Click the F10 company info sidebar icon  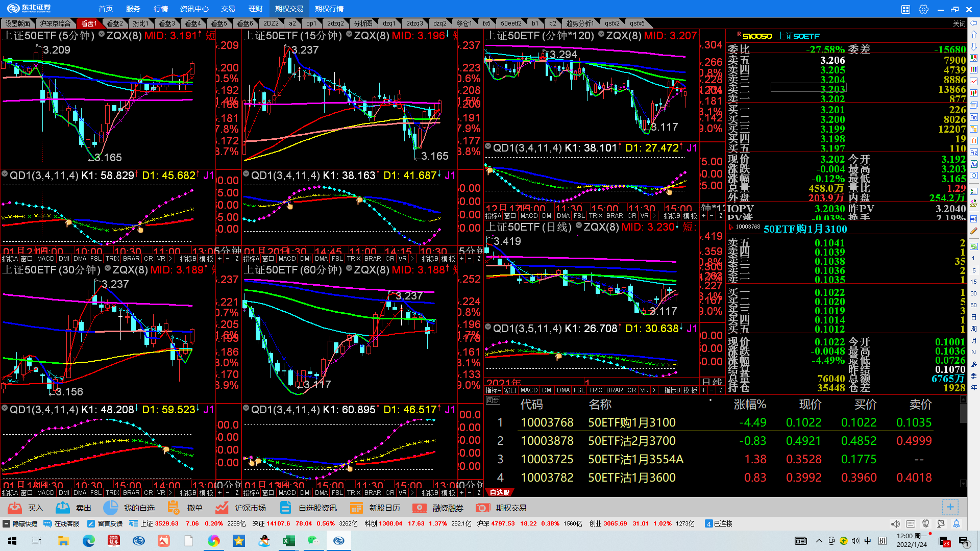click(974, 117)
